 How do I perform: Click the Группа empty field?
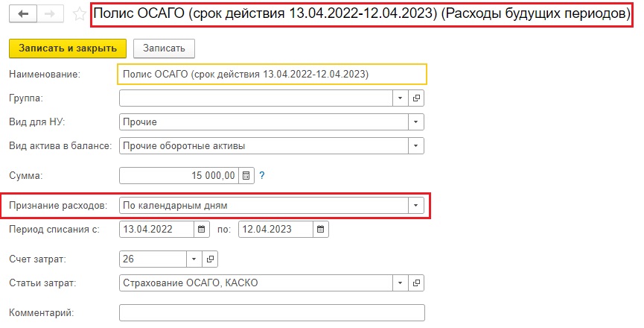click(x=256, y=98)
